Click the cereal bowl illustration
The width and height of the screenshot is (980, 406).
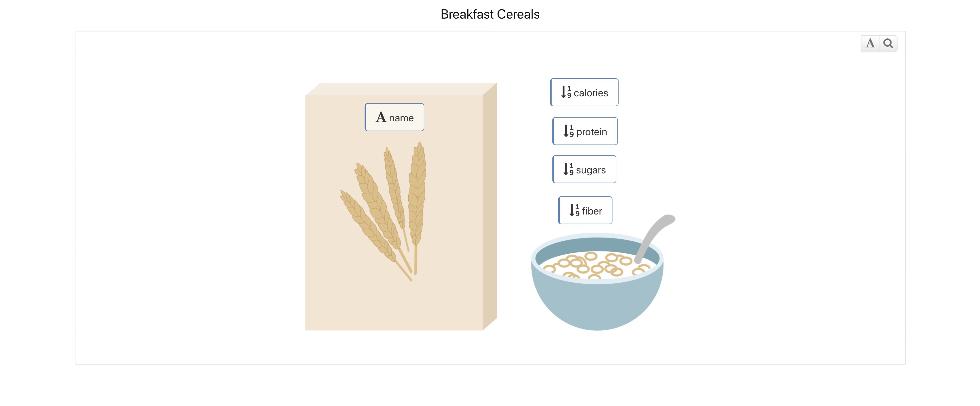click(x=597, y=282)
